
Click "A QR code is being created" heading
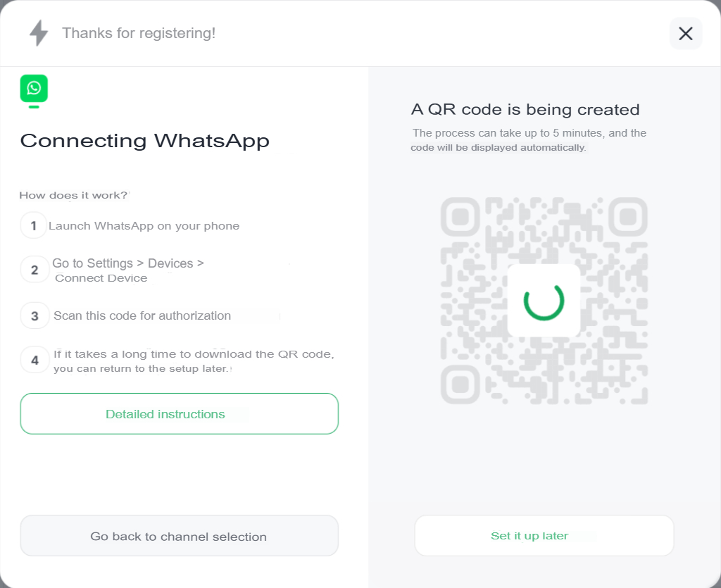tap(525, 110)
